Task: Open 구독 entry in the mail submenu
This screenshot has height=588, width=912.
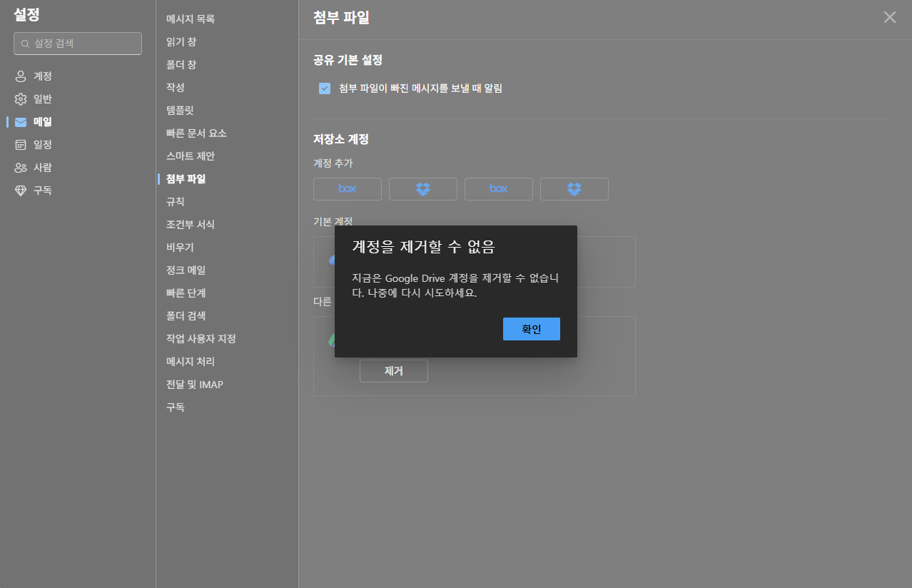Action: 176,407
